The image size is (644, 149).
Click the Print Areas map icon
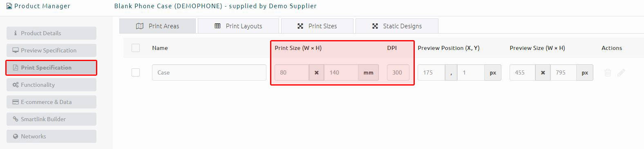140,26
